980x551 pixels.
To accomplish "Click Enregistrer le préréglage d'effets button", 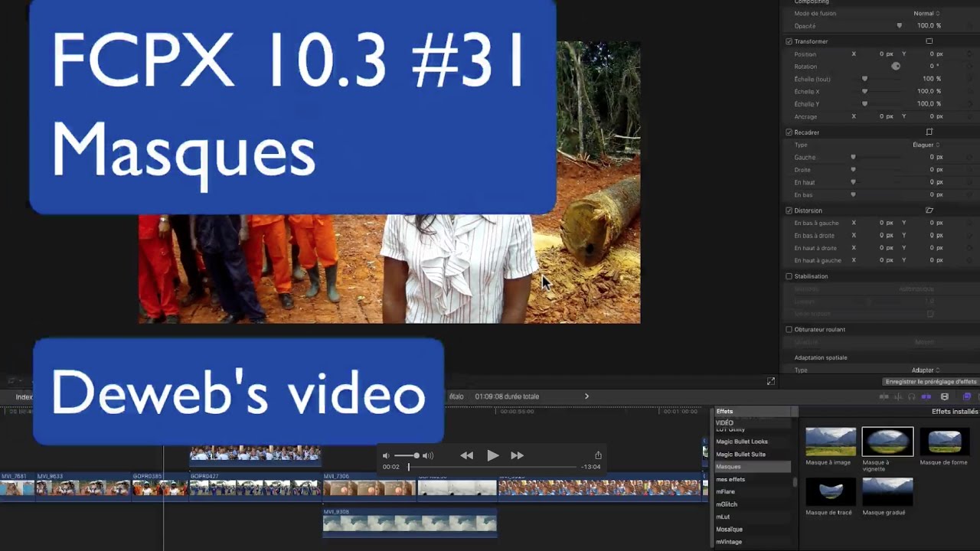I will [x=931, y=382].
